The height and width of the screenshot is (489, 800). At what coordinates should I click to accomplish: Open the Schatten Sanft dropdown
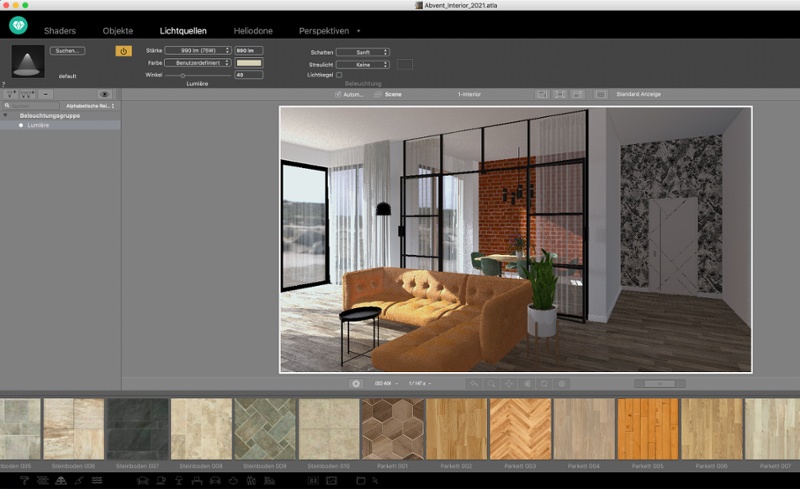[363, 52]
